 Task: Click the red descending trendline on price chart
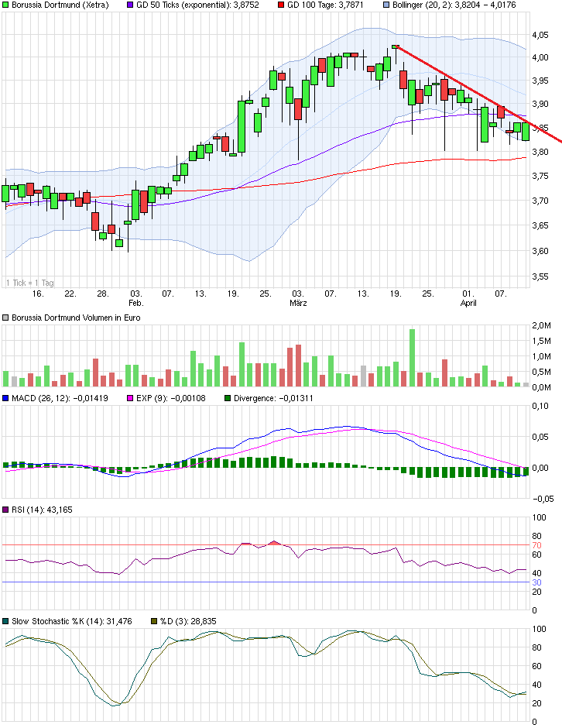pos(478,94)
